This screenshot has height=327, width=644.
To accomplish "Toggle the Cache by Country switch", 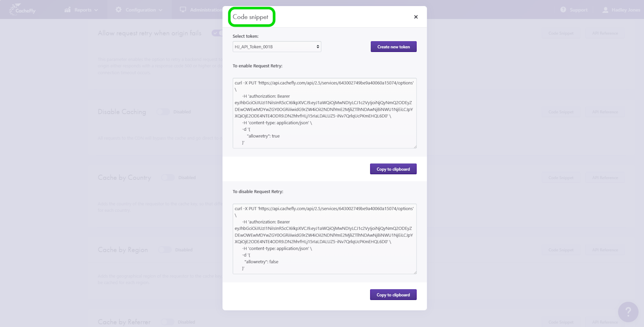I will pos(168,178).
